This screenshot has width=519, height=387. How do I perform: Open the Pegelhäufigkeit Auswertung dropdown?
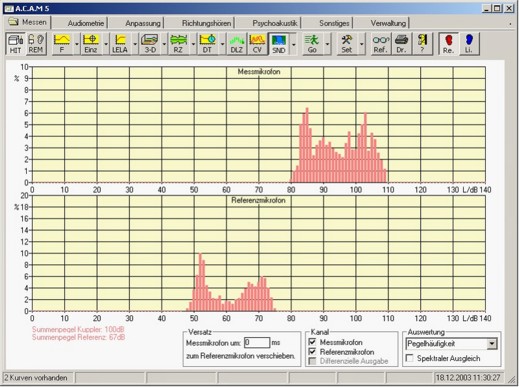452,344
